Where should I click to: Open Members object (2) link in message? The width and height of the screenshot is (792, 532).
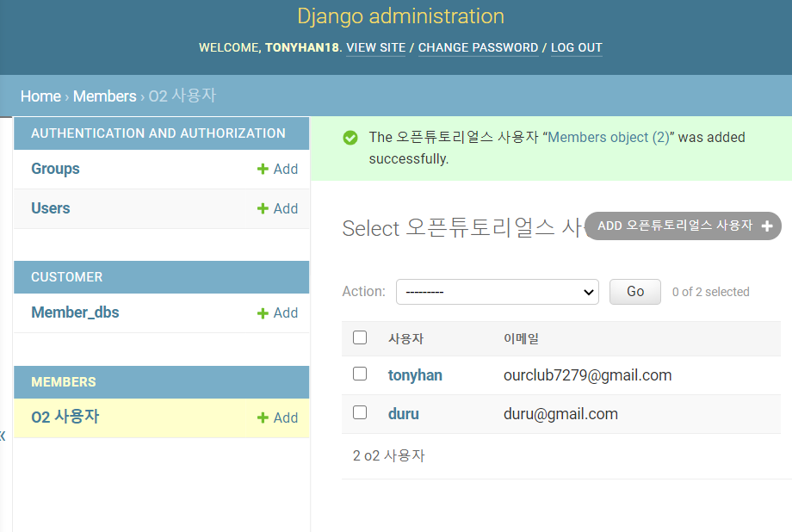(x=608, y=138)
